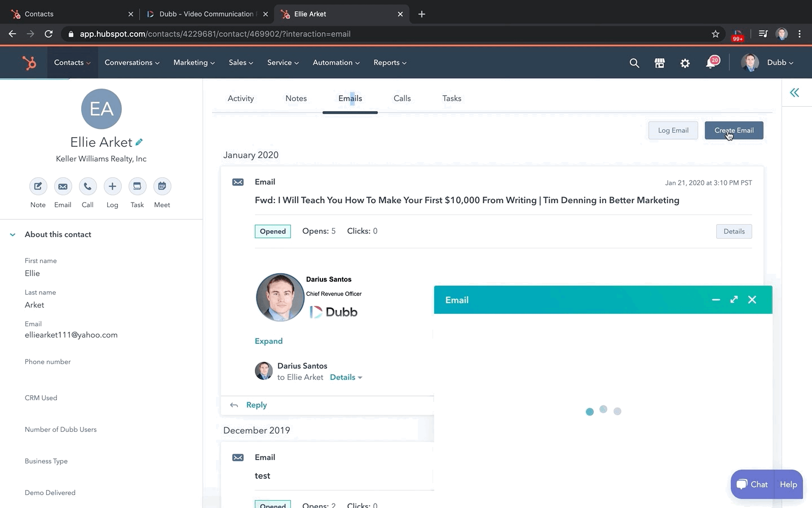Click the Expand link in email body
The width and height of the screenshot is (812, 508).
pyautogui.click(x=268, y=341)
